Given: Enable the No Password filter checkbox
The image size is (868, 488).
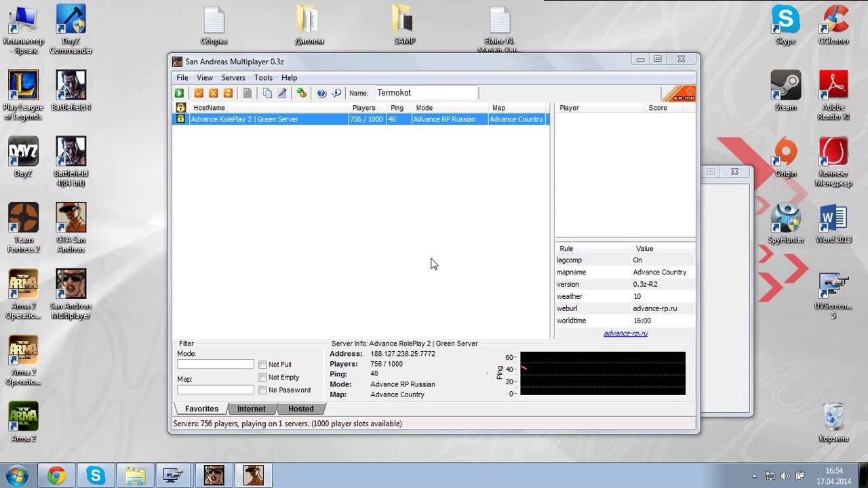Looking at the screenshot, I should coord(262,390).
